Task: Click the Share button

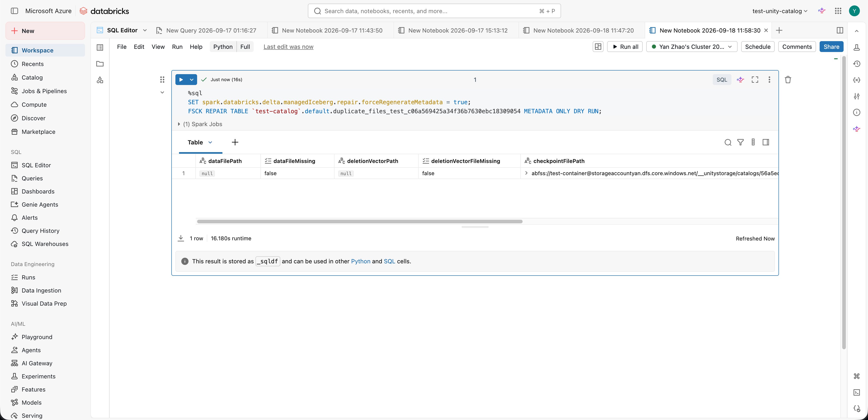Action: [x=831, y=47]
